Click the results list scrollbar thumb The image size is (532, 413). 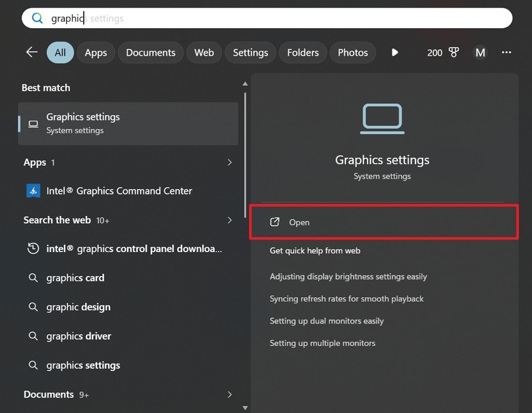(x=245, y=155)
